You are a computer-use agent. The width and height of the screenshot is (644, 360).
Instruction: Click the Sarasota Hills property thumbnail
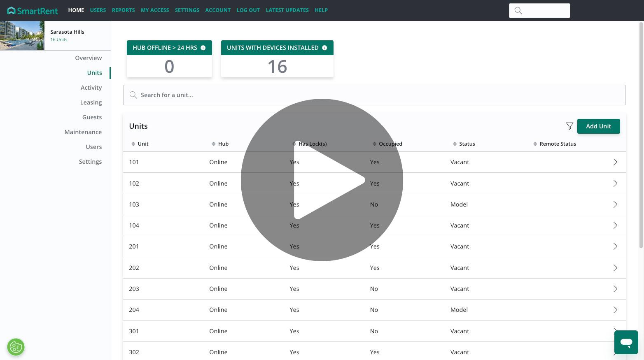(22, 36)
